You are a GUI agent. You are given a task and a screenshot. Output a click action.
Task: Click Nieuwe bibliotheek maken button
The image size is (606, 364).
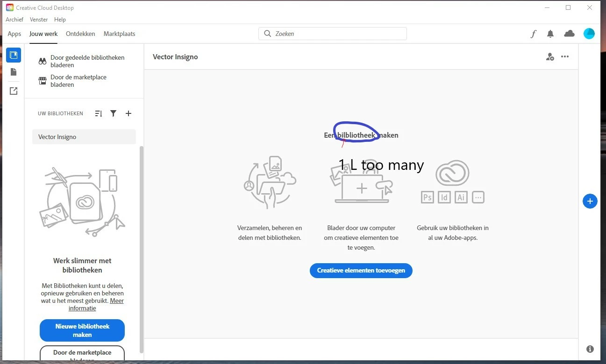click(x=82, y=330)
